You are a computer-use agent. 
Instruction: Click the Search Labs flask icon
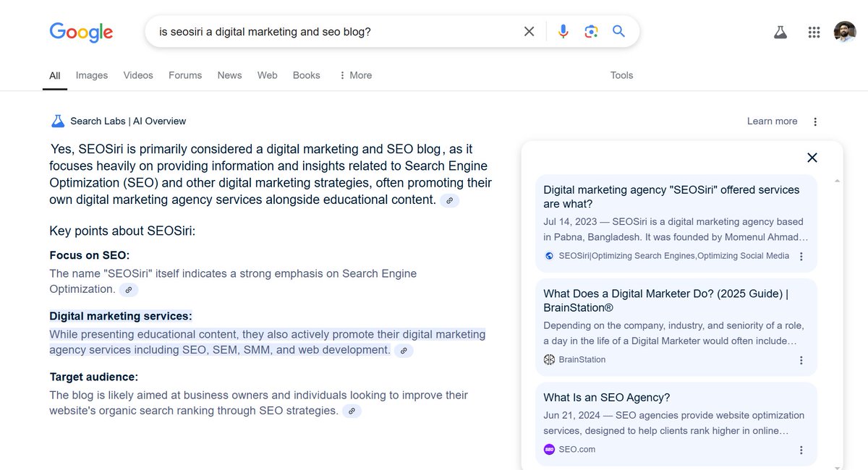[x=780, y=31]
